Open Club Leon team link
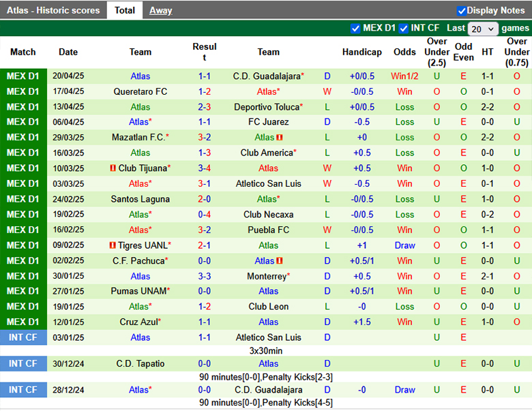532x411 pixels. (268, 307)
